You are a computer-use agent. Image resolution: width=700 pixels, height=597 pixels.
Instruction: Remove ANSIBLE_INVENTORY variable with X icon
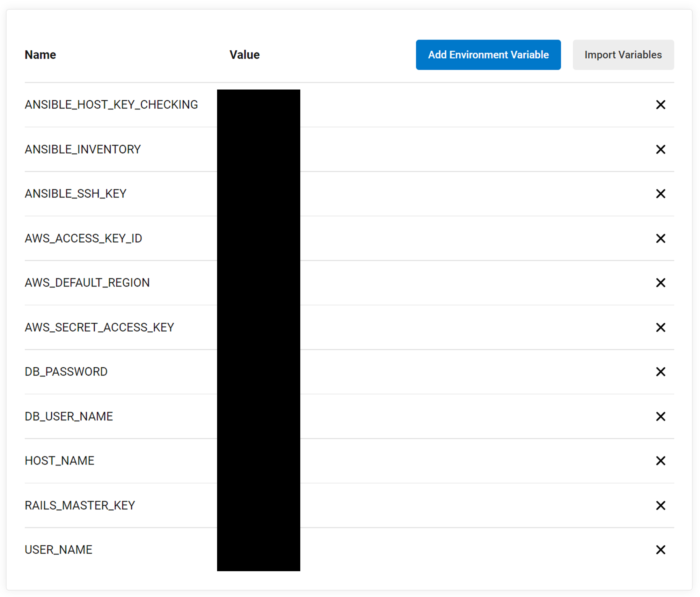(x=660, y=149)
